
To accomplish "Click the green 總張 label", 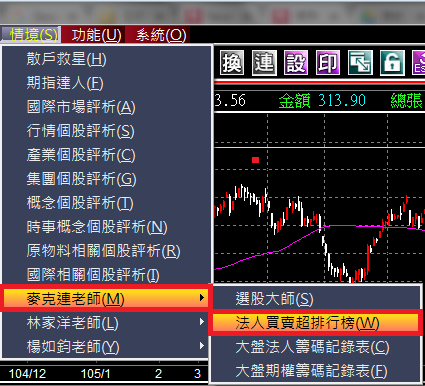I will point(406,100).
